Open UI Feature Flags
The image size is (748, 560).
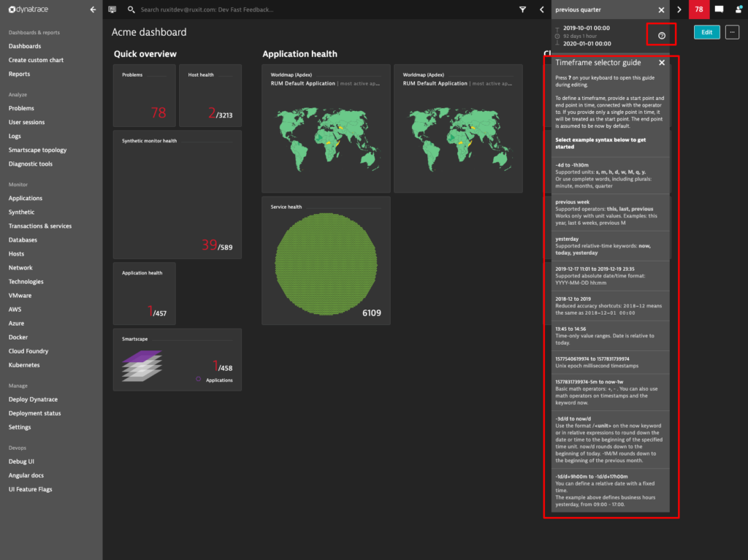pos(31,489)
